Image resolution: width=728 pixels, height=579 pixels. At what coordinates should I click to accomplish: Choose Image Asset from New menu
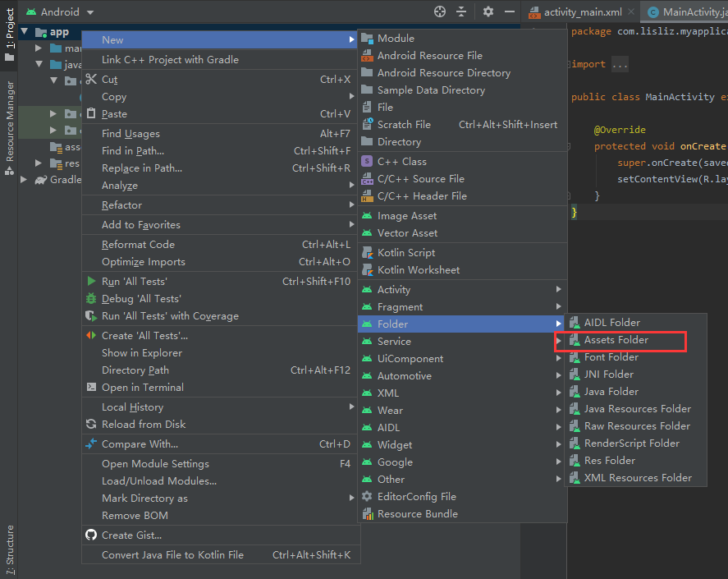coord(463,216)
